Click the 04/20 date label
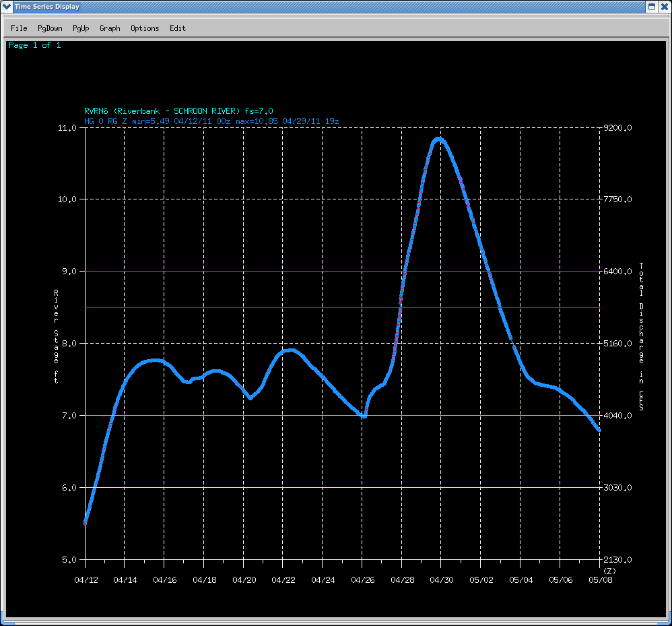672x626 pixels. [x=244, y=580]
